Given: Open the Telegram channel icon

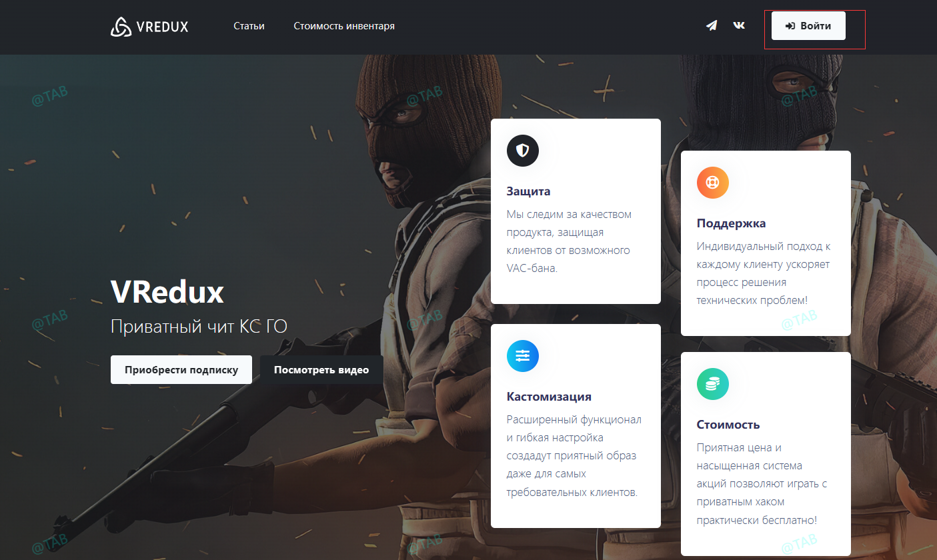Looking at the screenshot, I should (x=712, y=26).
